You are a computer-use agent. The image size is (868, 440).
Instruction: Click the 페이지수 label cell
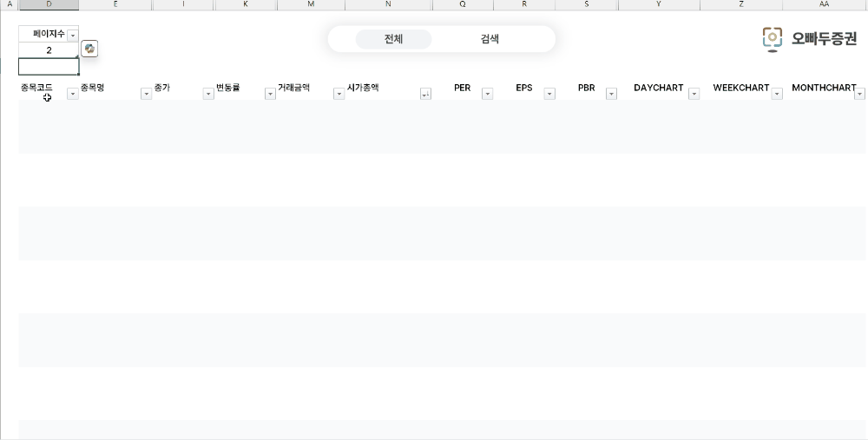pyautogui.click(x=49, y=35)
